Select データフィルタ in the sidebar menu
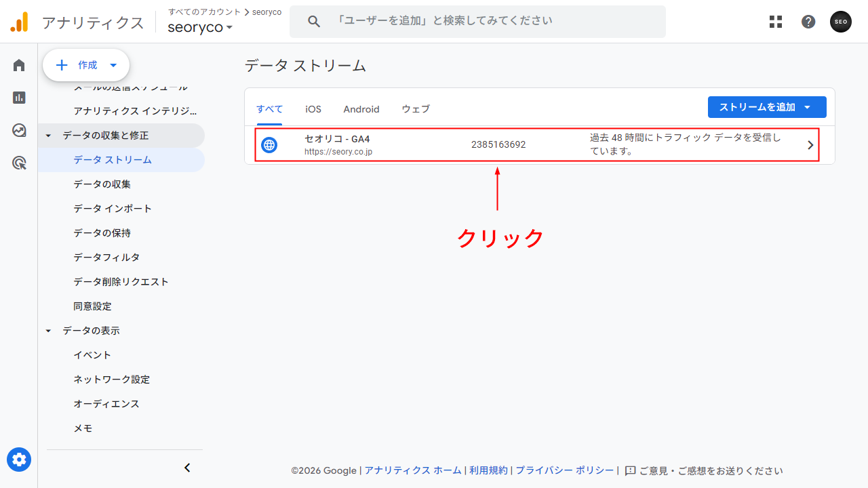 (x=106, y=257)
